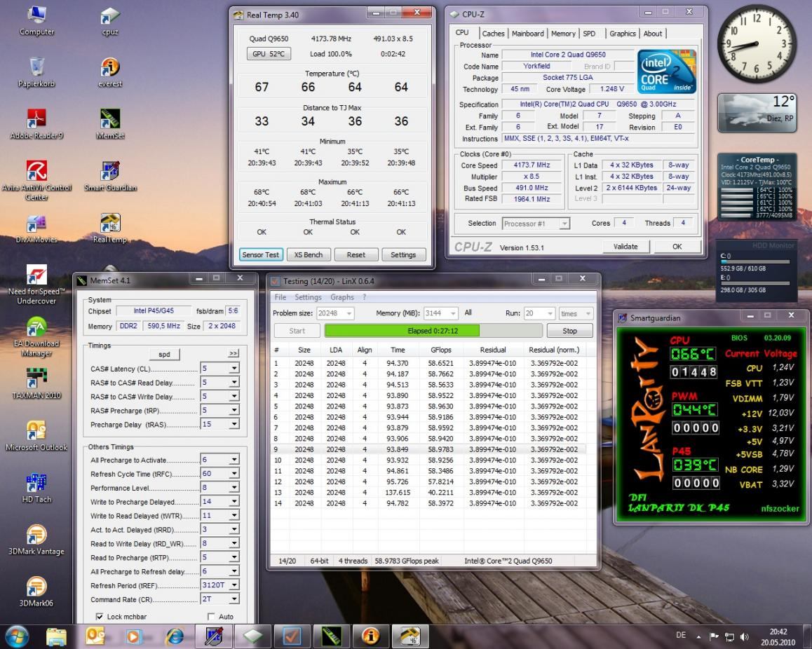Expand the CAS# Latency (CL) dropdown
This screenshot has height=649, width=812.
point(234,369)
